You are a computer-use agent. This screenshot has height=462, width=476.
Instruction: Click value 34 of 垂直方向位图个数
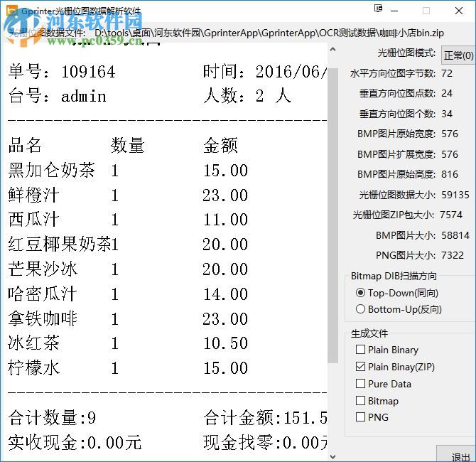click(x=447, y=114)
